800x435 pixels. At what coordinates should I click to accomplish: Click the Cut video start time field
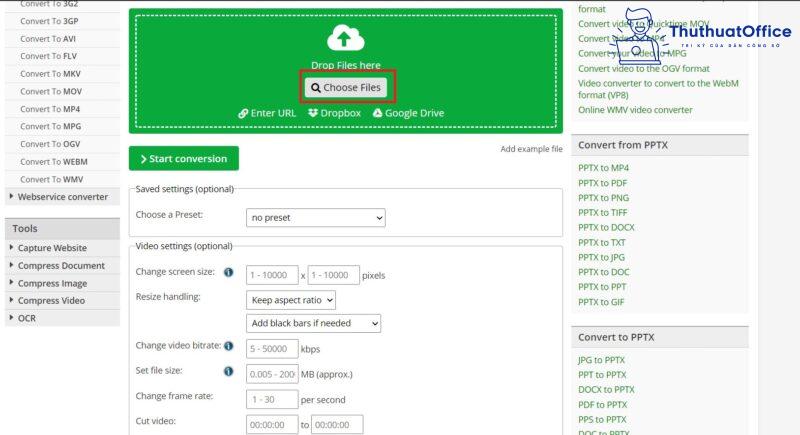click(x=272, y=425)
